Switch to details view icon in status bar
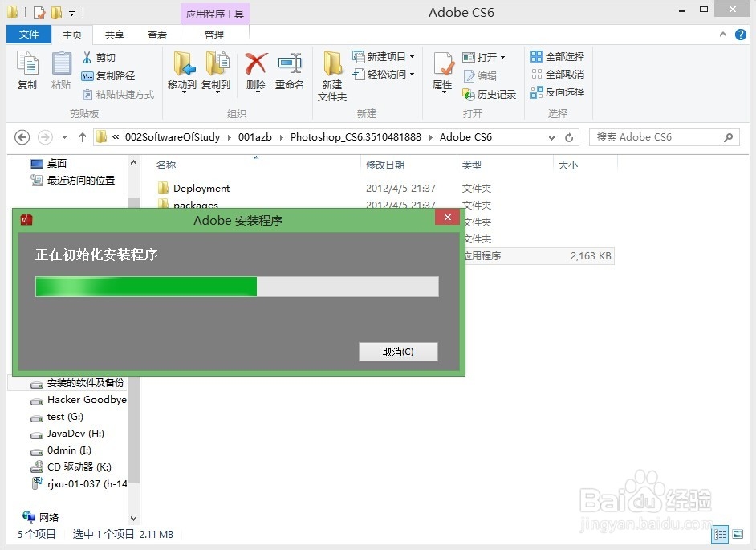756x550 pixels. tap(721, 534)
